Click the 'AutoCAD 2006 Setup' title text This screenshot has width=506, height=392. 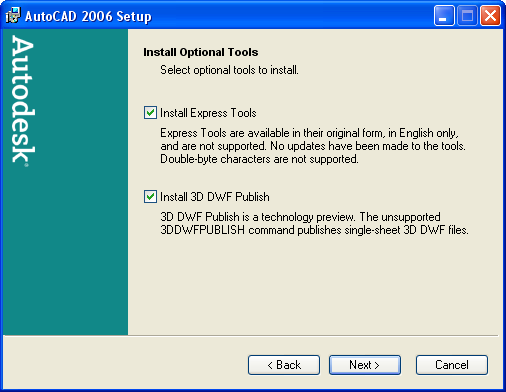[x=88, y=16]
